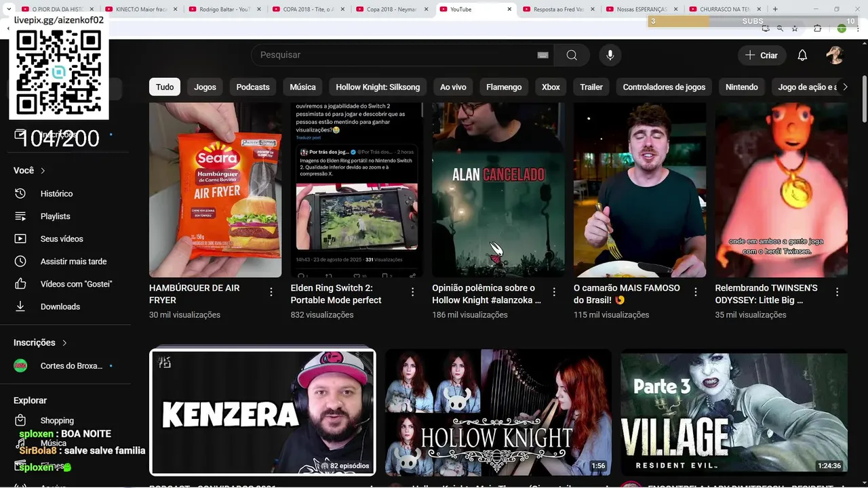
Task: Switch to the KINECT:O Maior browser tab
Action: (x=140, y=9)
